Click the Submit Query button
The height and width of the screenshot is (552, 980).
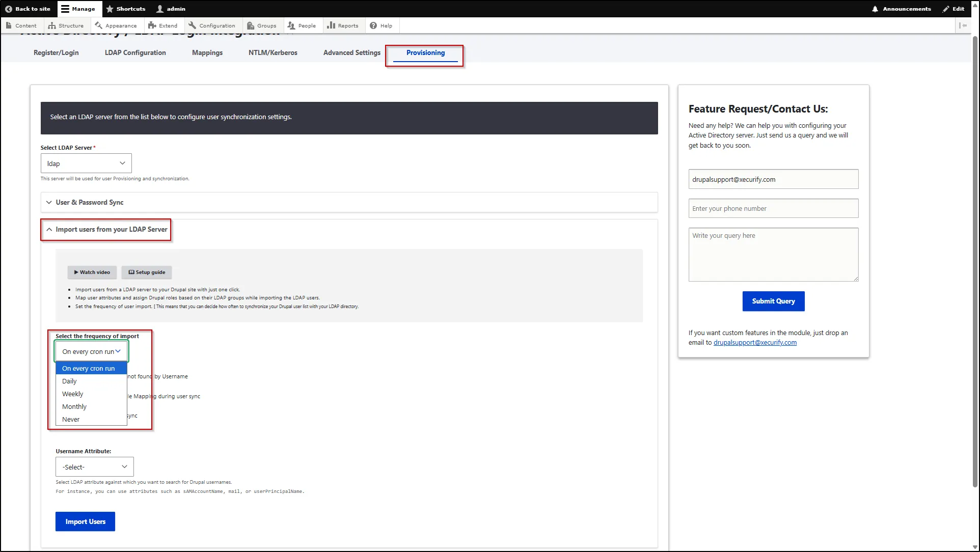(x=773, y=301)
